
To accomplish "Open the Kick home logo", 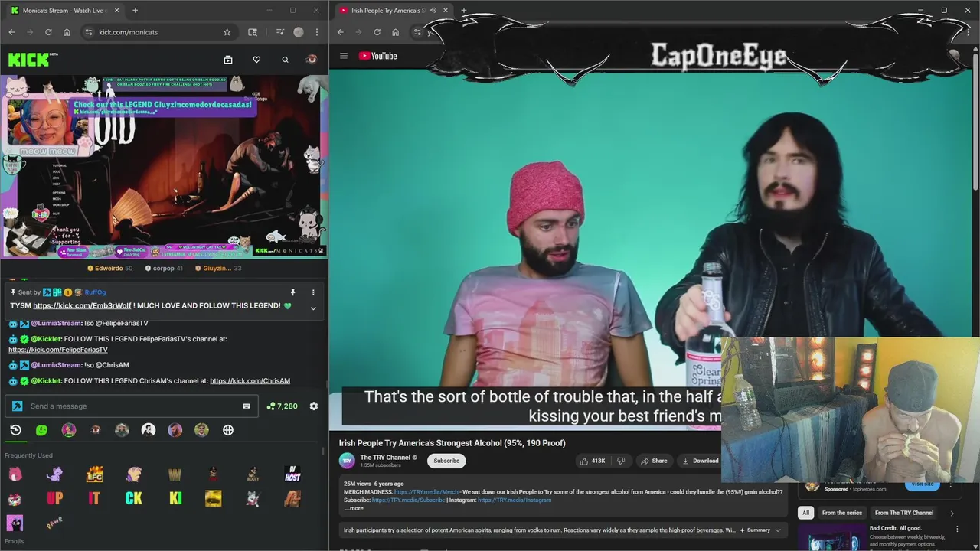I will click(x=32, y=60).
